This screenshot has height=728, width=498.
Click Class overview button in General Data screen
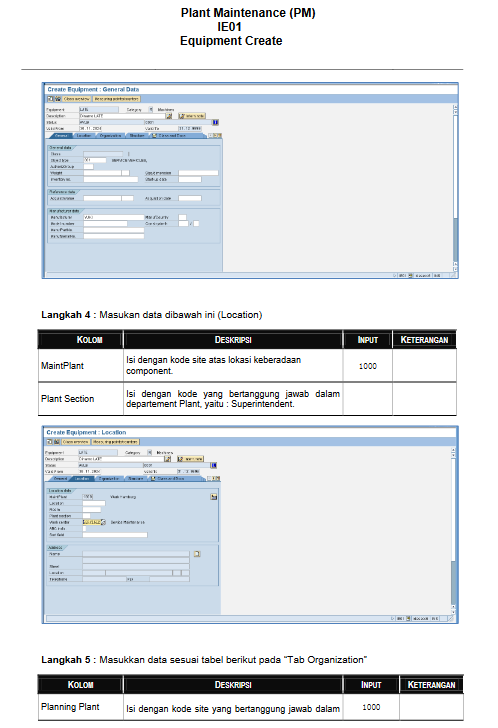77,99
